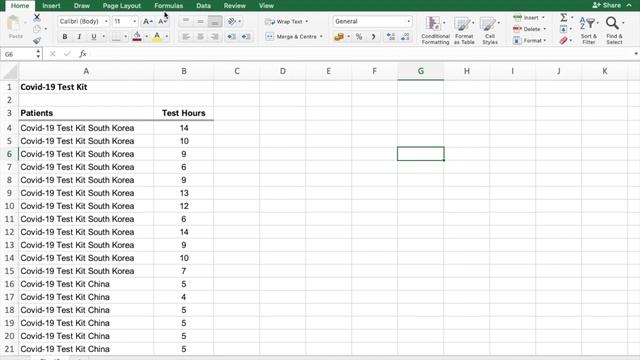Apply top vertical alignment
This screenshot has width=640, height=360.
pyautogui.click(x=186, y=21)
